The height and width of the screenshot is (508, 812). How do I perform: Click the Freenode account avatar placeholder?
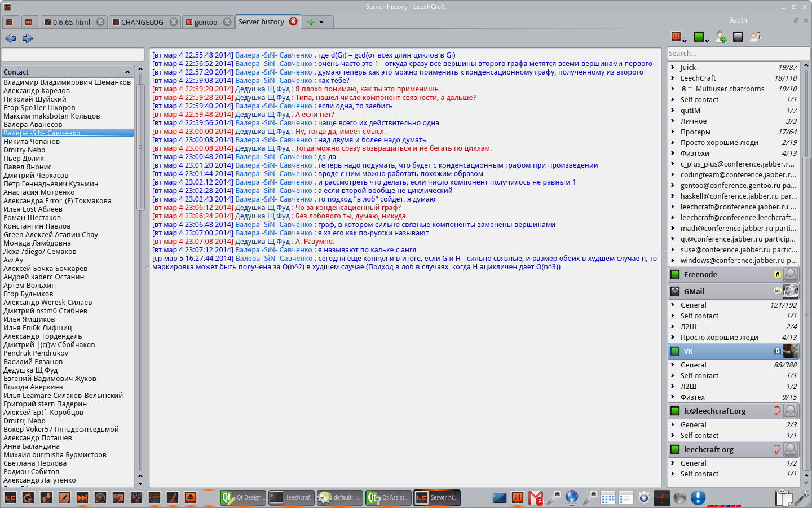pyautogui.click(x=791, y=274)
